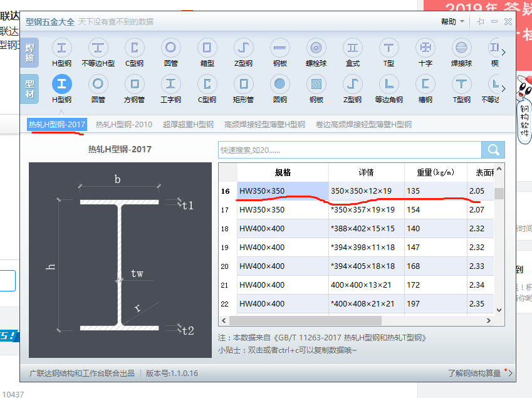Open 超厚超重H型钢 tab

[189, 125]
